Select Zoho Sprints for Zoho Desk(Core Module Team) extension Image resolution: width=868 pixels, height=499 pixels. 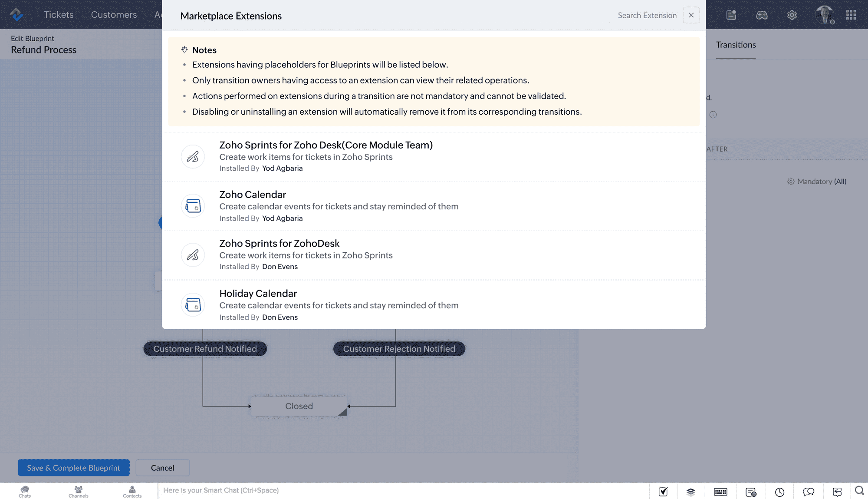point(434,157)
